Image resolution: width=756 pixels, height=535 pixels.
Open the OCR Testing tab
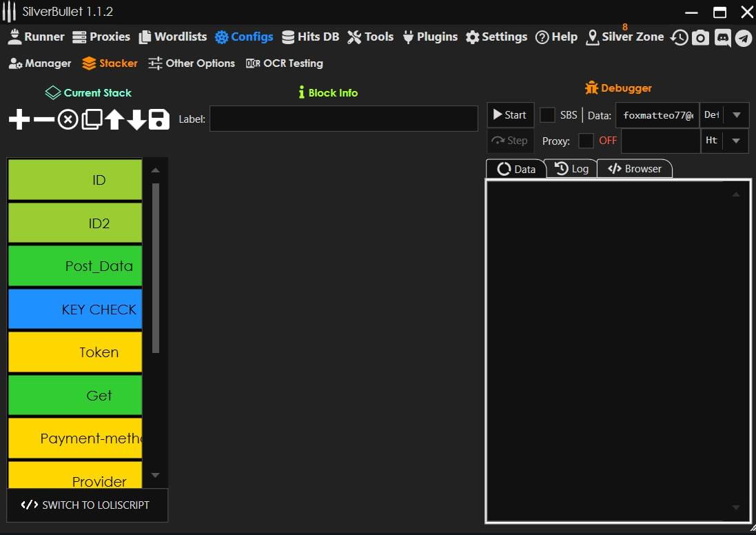tap(285, 63)
